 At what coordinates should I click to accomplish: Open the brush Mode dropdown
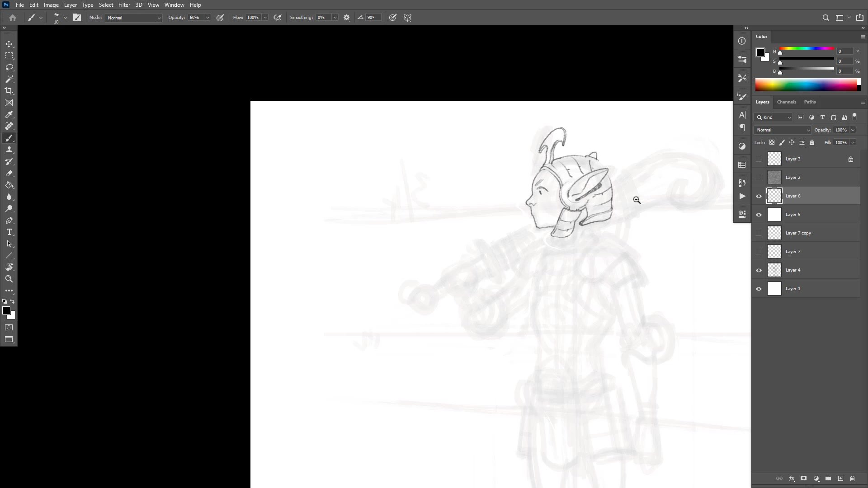[x=133, y=18]
